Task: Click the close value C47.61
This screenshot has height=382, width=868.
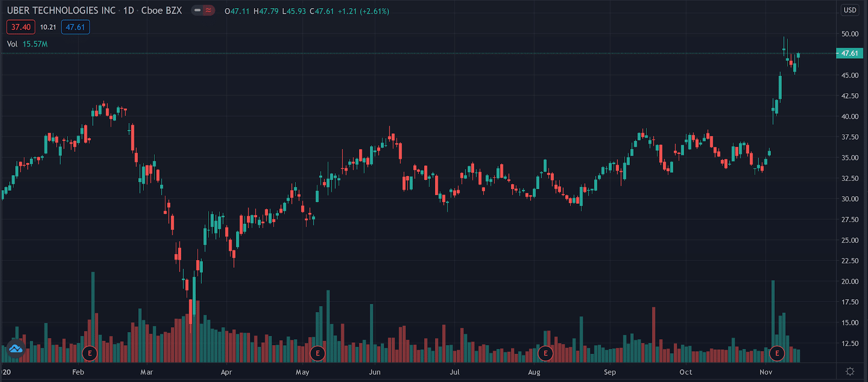Action: 322,11
